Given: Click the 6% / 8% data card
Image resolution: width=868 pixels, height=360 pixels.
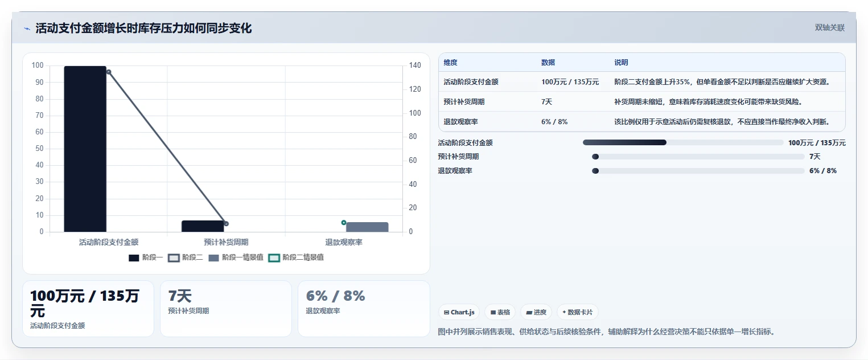Looking at the screenshot, I should click(364, 309).
